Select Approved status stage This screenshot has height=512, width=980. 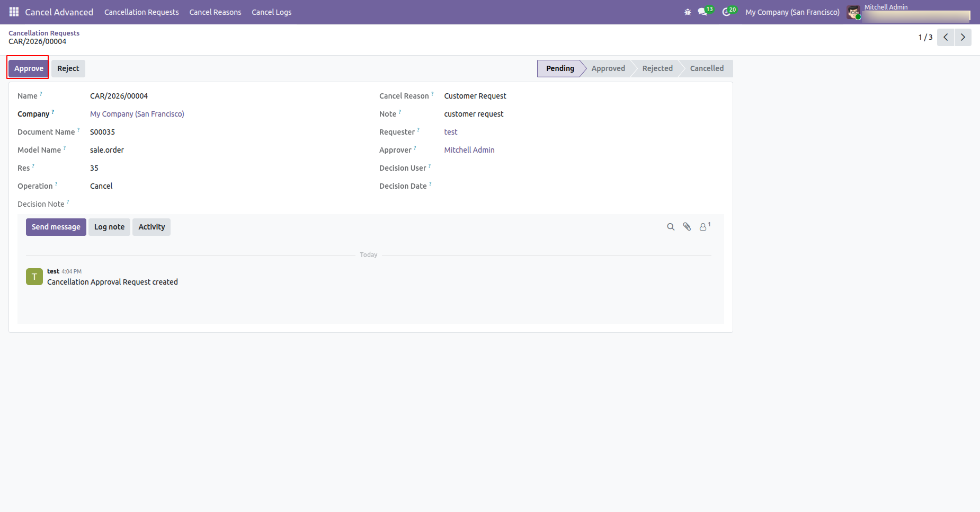tap(608, 68)
